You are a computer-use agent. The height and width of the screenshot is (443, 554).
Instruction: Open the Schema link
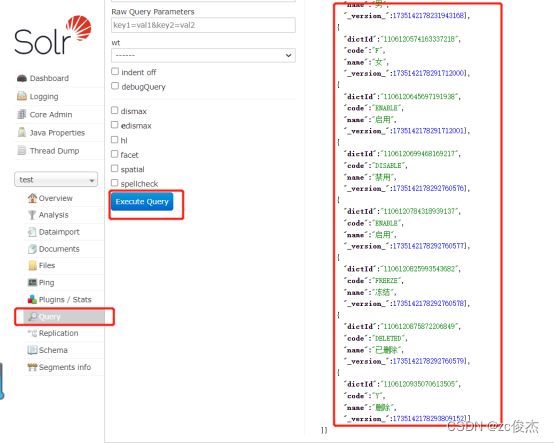coord(53,350)
